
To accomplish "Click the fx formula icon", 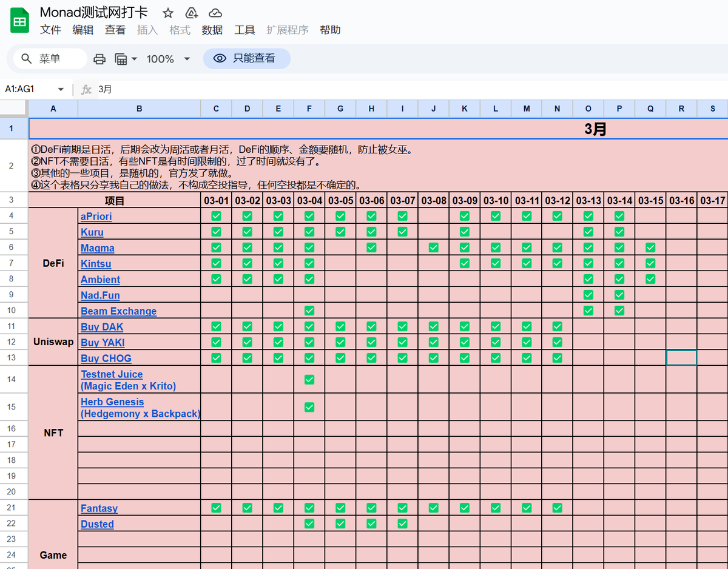I will (x=87, y=89).
